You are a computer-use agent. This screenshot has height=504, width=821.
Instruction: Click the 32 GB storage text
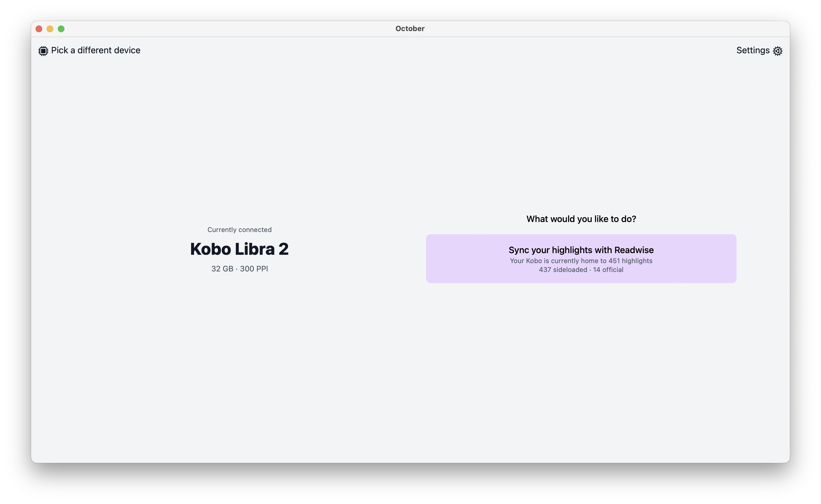pos(222,269)
